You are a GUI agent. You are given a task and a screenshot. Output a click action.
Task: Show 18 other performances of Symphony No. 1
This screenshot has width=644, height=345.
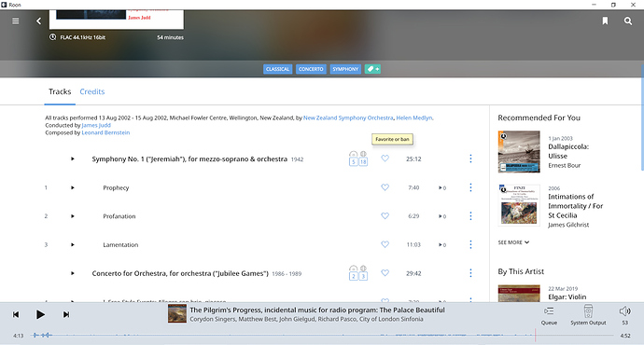[363, 159]
